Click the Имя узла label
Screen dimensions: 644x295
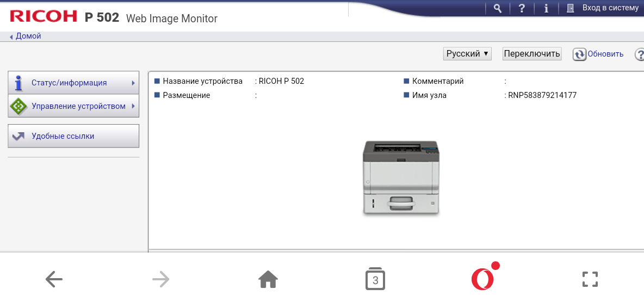pos(429,95)
